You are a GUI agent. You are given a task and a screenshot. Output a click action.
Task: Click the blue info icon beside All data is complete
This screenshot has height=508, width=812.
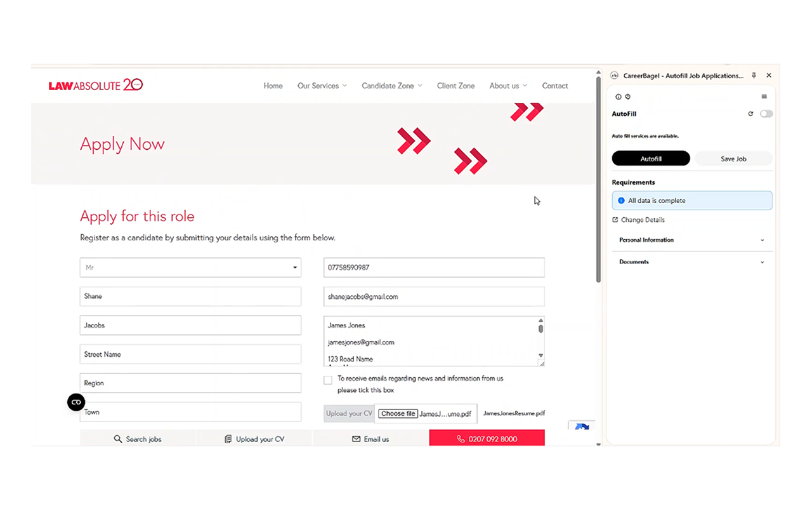(x=621, y=201)
